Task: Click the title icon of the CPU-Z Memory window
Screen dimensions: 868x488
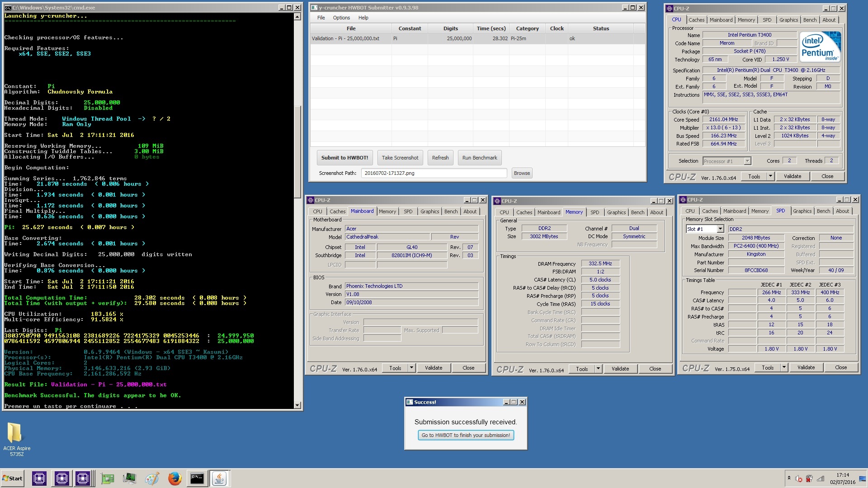Action: [497, 201]
